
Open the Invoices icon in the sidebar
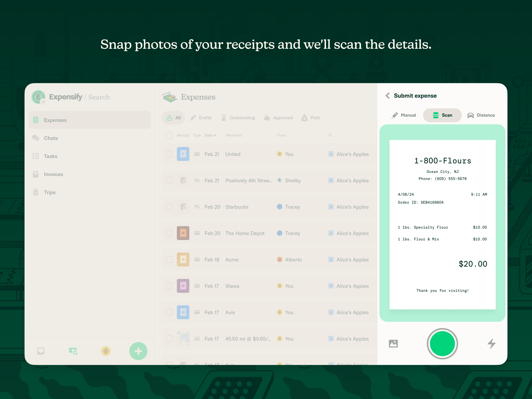pyautogui.click(x=36, y=174)
